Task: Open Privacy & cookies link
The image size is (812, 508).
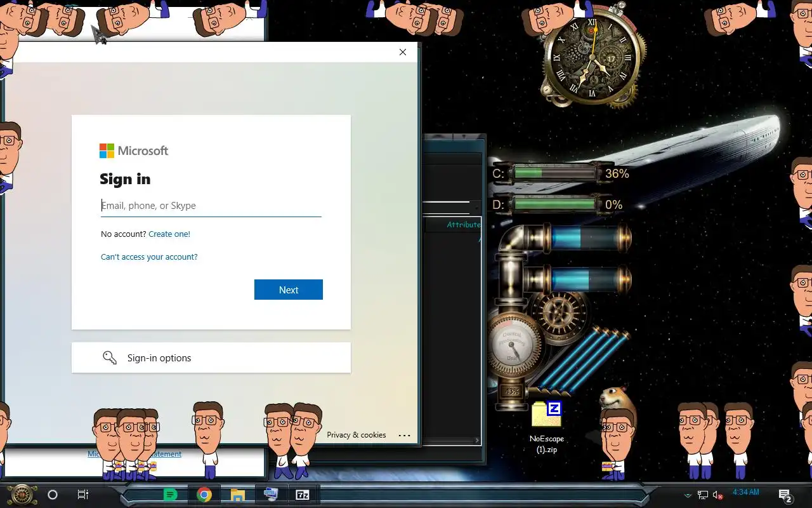Action: 357,435
